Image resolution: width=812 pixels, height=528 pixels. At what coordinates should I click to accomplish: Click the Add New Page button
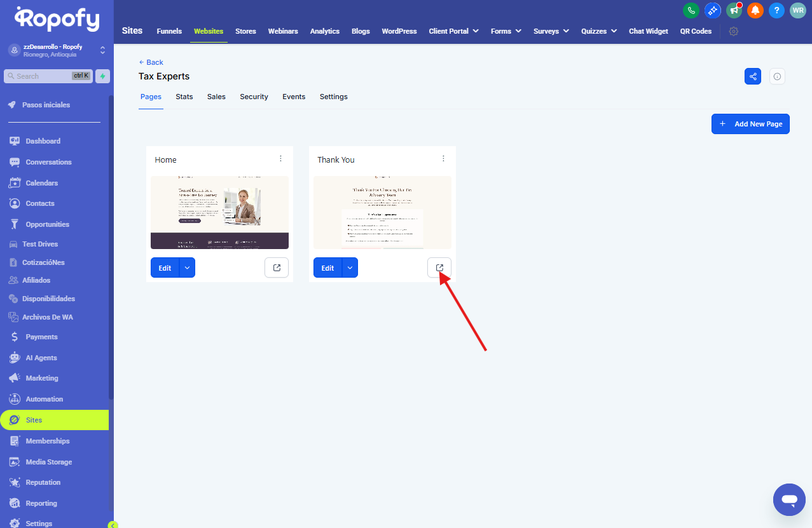click(x=750, y=124)
